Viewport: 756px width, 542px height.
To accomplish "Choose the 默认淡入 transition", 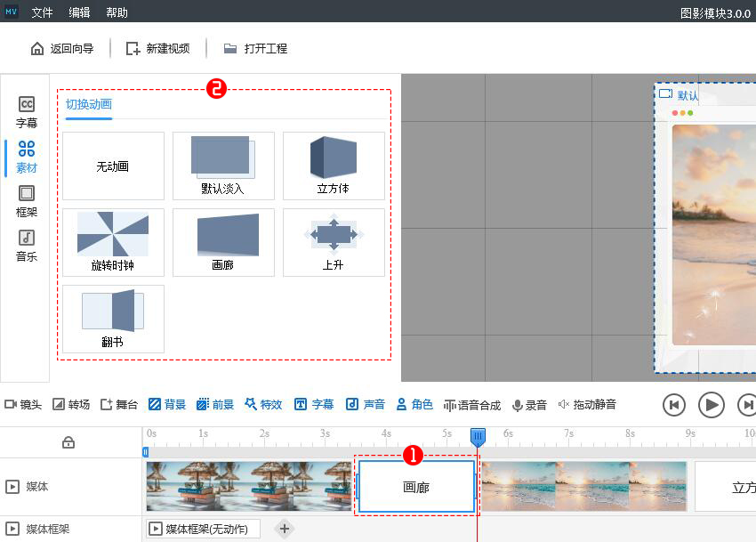I will click(x=223, y=166).
